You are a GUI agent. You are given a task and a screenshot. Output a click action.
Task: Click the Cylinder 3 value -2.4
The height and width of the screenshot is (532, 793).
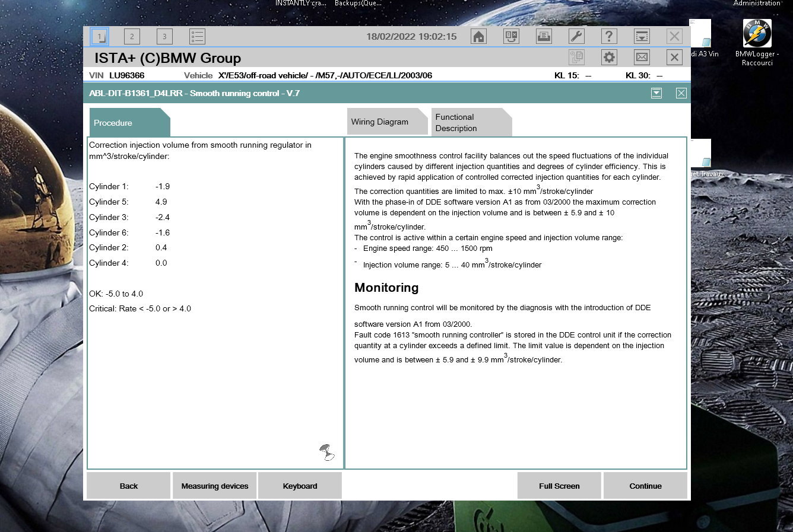(163, 217)
